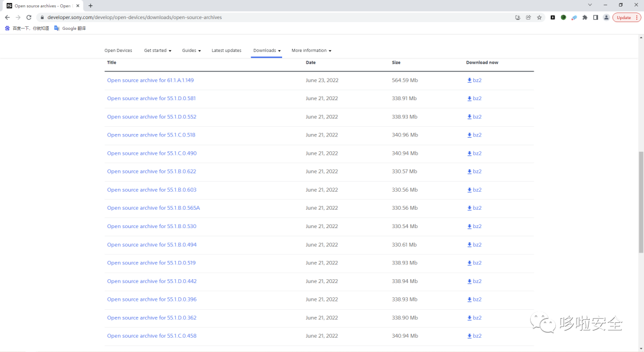Click the June 23, 2022 date cell
644x352 pixels.
(322, 80)
